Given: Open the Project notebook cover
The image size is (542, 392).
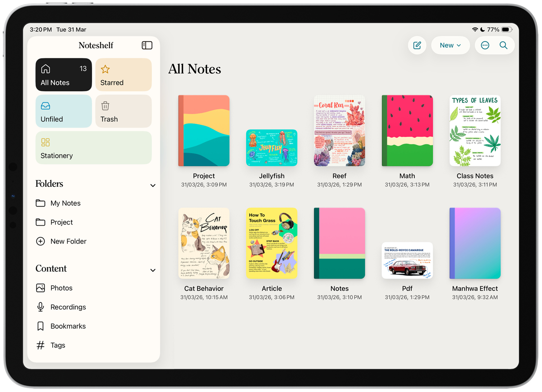Looking at the screenshot, I should 204,131.
